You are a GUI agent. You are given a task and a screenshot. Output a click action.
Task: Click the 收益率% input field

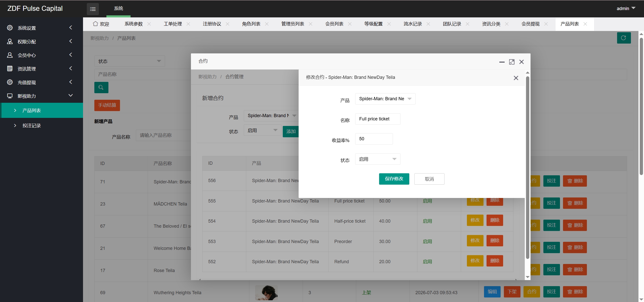(x=374, y=139)
